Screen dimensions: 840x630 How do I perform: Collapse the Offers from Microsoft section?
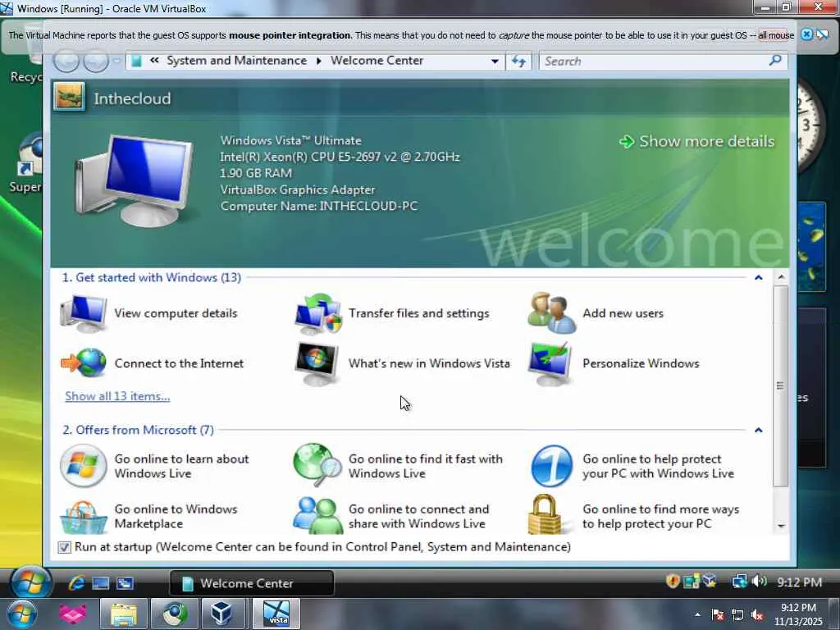click(x=758, y=430)
